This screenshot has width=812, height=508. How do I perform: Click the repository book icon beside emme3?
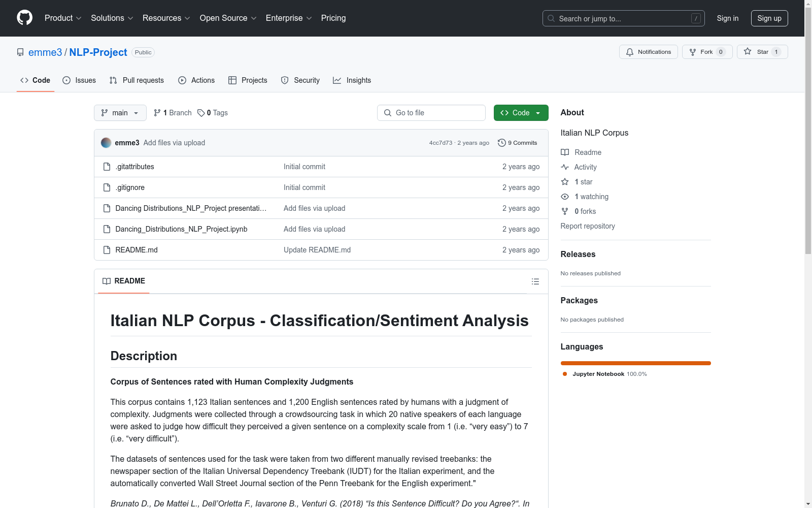pos(20,52)
